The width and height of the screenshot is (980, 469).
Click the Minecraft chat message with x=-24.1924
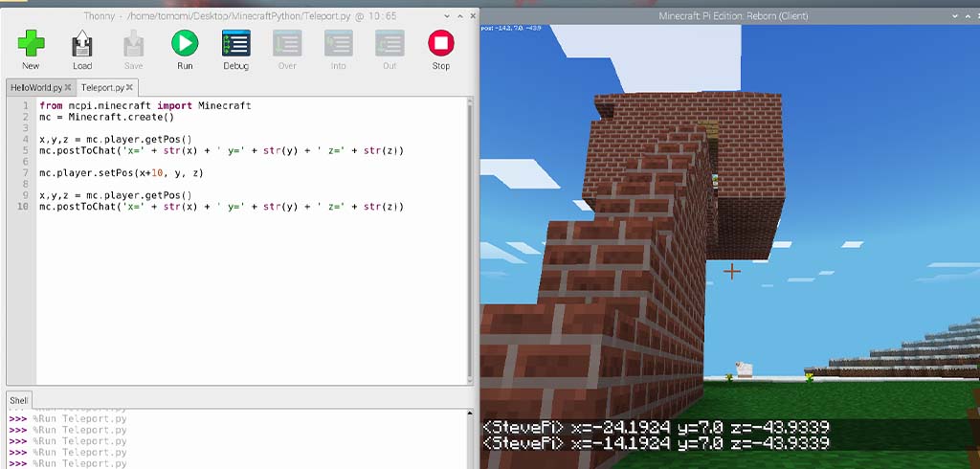[657, 428]
